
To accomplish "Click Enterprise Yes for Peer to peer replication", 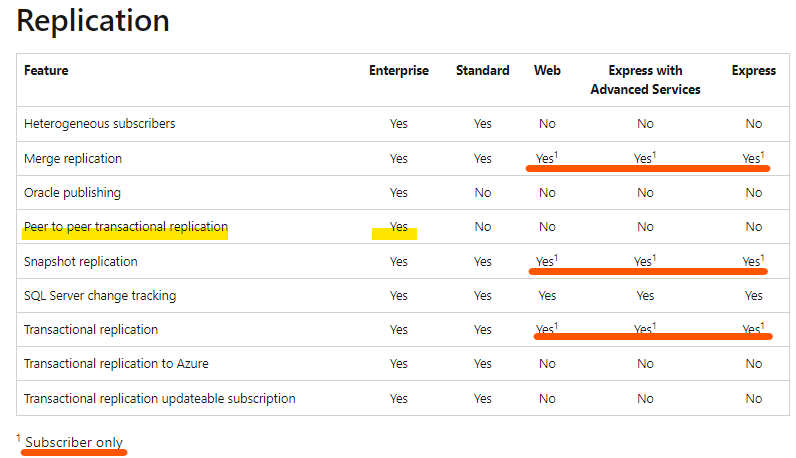I will point(399,226).
